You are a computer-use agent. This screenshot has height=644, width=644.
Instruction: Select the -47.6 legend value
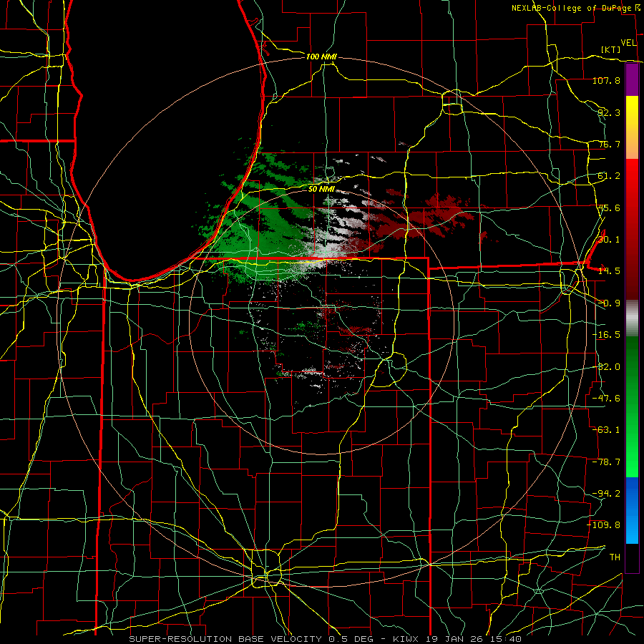click(606, 399)
